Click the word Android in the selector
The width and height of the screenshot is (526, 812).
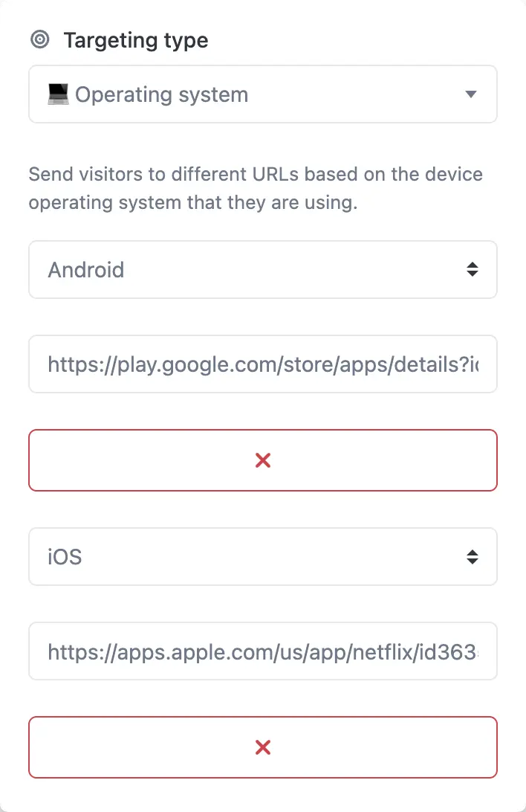click(x=86, y=270)
